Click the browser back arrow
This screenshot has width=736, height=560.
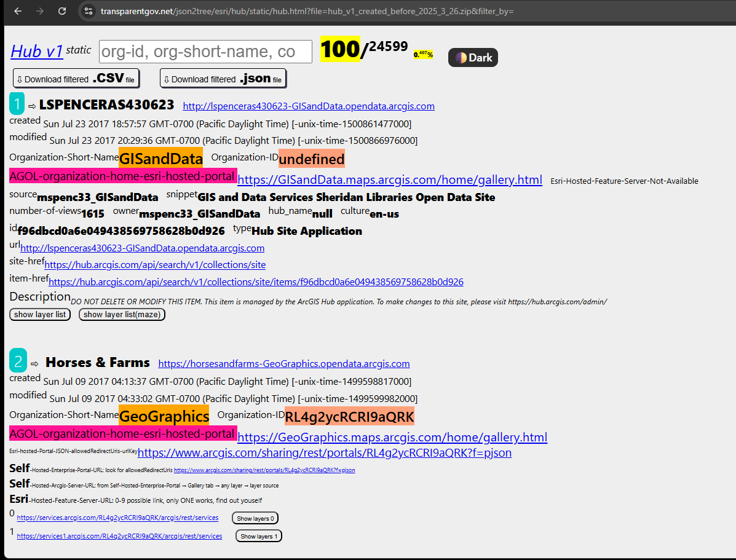[18, 11]
